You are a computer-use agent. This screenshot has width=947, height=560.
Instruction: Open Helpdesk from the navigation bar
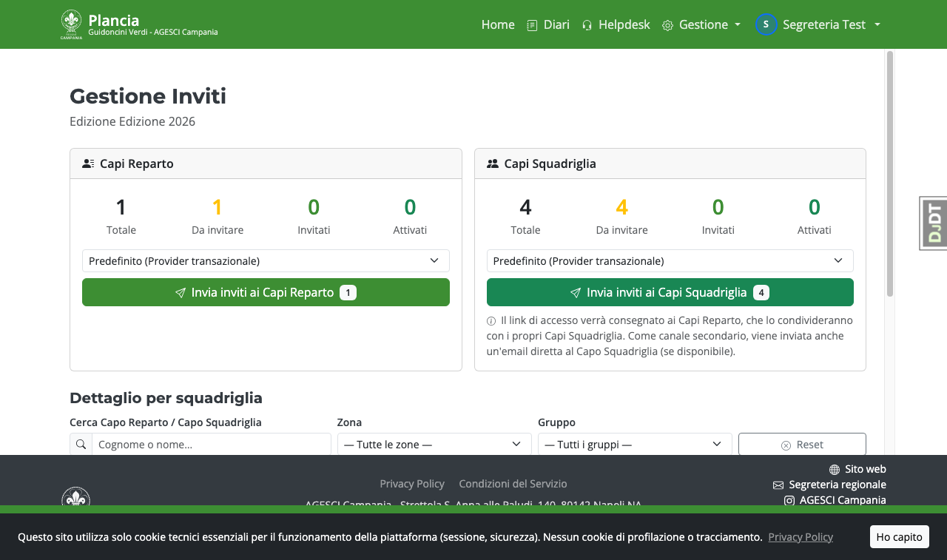[x=616, y=24]
